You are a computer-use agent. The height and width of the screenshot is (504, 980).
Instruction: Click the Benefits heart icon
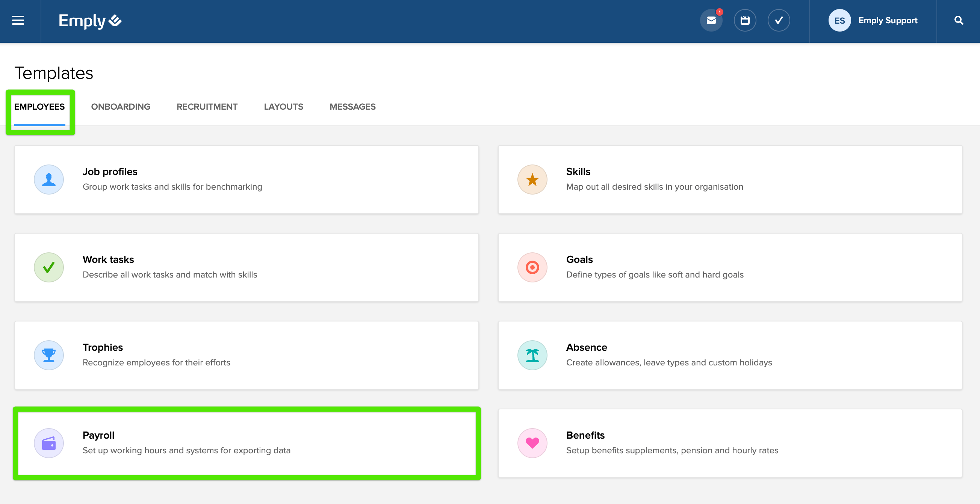532,443
